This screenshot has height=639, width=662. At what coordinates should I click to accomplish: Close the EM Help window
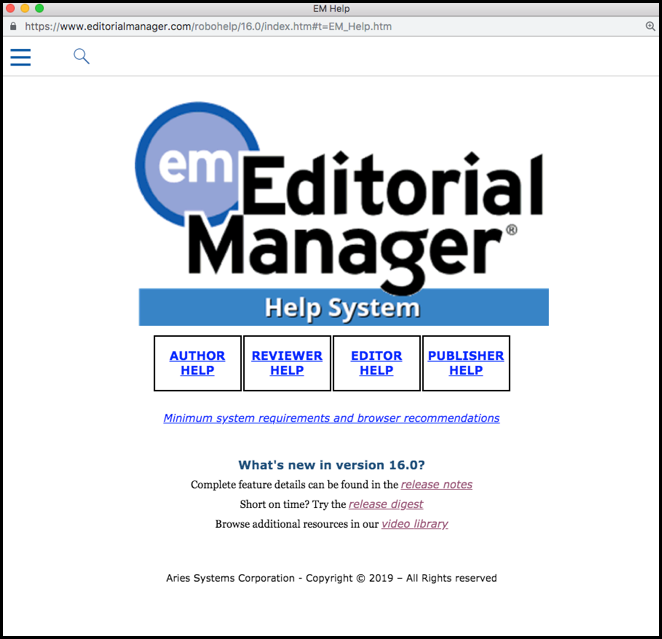pyautogui.click(x=11, y=8)
